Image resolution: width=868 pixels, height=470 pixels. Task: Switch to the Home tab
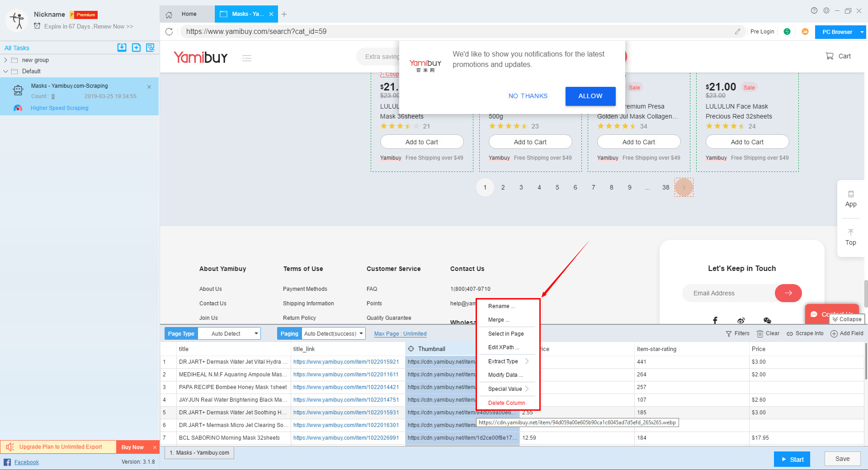(187, 14)
